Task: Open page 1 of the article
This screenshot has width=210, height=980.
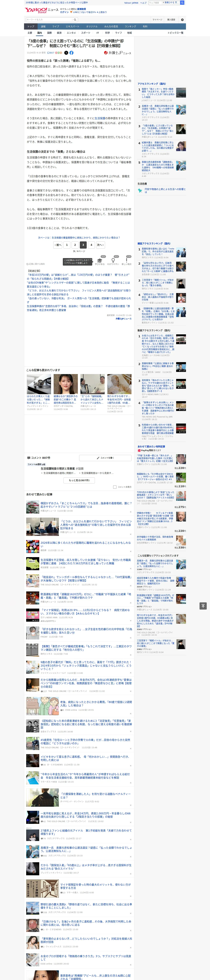Action: click(x=67, y=245)
